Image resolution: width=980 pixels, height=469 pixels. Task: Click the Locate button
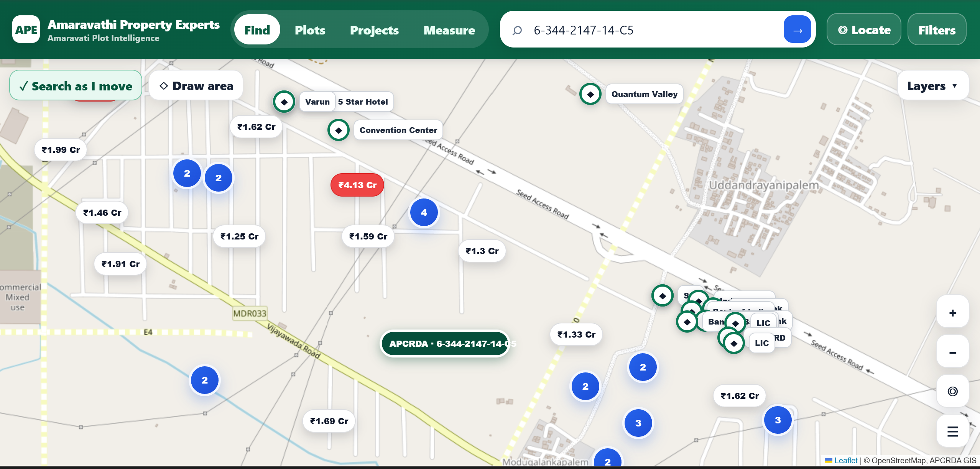pos(864,30)
